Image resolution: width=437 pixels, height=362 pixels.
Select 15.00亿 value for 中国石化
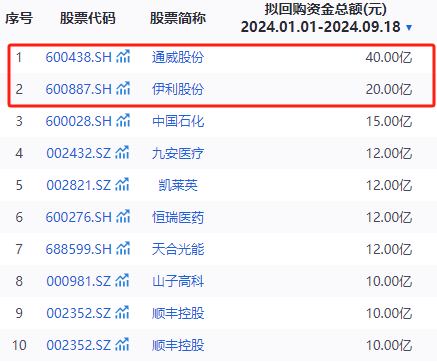click(x=389, y=121)
